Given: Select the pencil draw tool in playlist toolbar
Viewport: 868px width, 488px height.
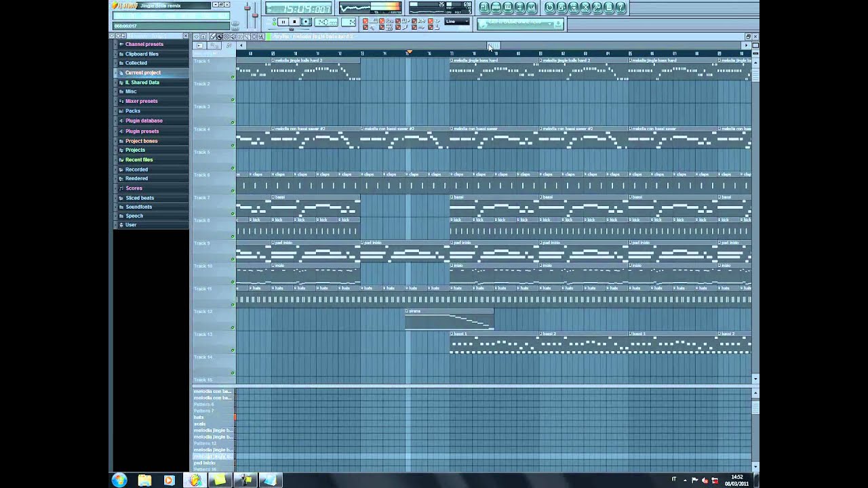Looking at the screenshot, I should 213,37.
